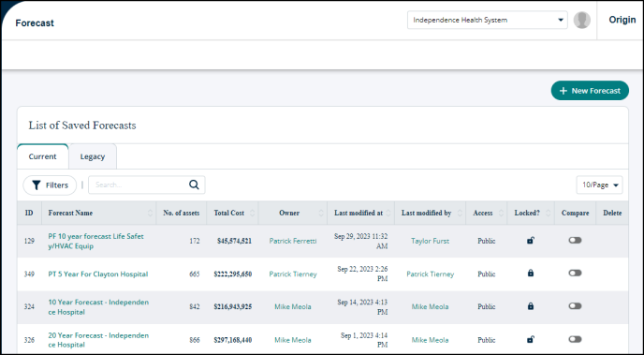Sort by Total Cost column arrows
Screen dimensions: 644x355
[x=252, y=213]
